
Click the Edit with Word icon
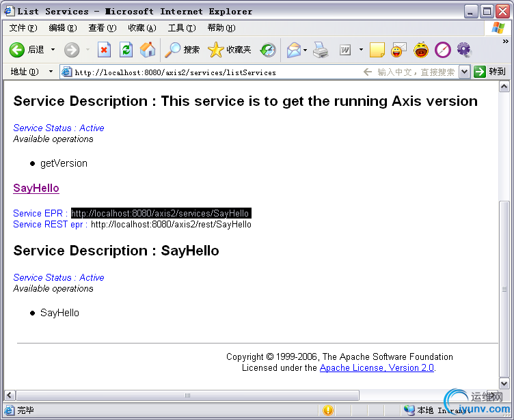345,50
